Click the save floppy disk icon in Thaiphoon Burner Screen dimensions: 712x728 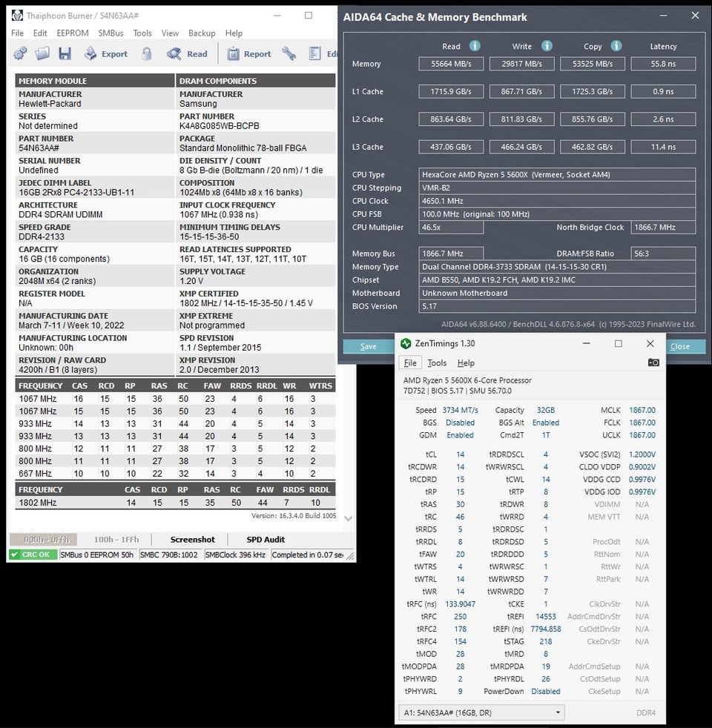65,54
